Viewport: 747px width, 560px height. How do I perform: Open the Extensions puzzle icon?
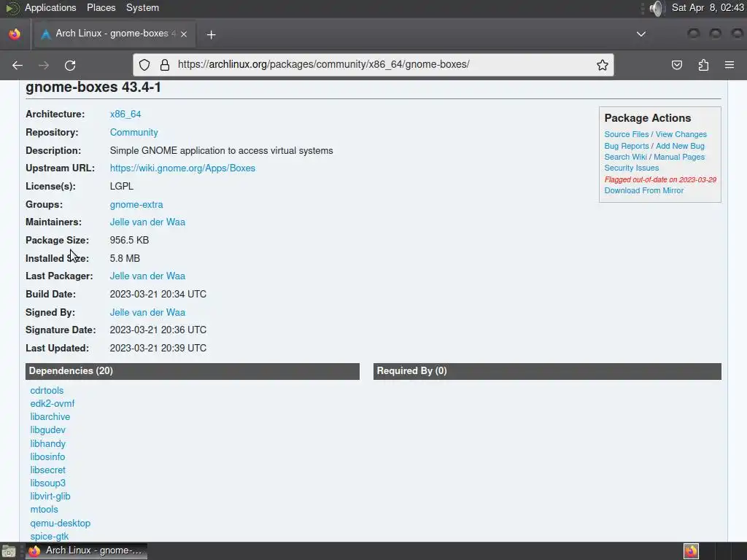pyautogui.click(x=703, y=65)
